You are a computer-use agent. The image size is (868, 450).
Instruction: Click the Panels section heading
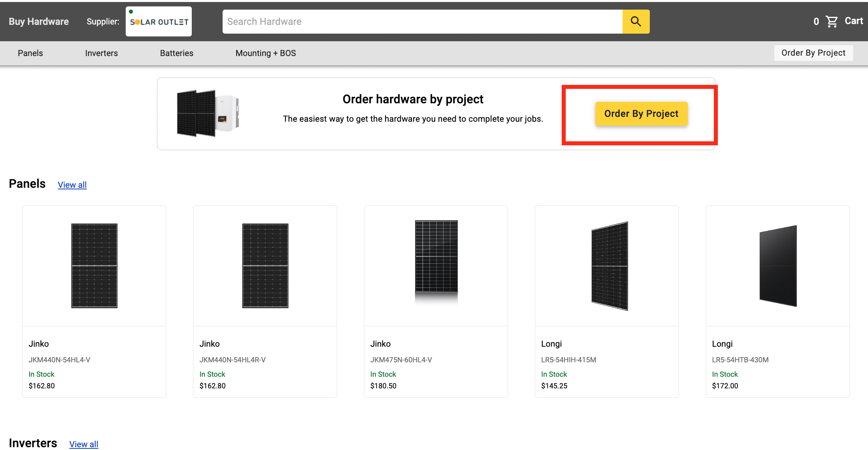coord(27,184)
